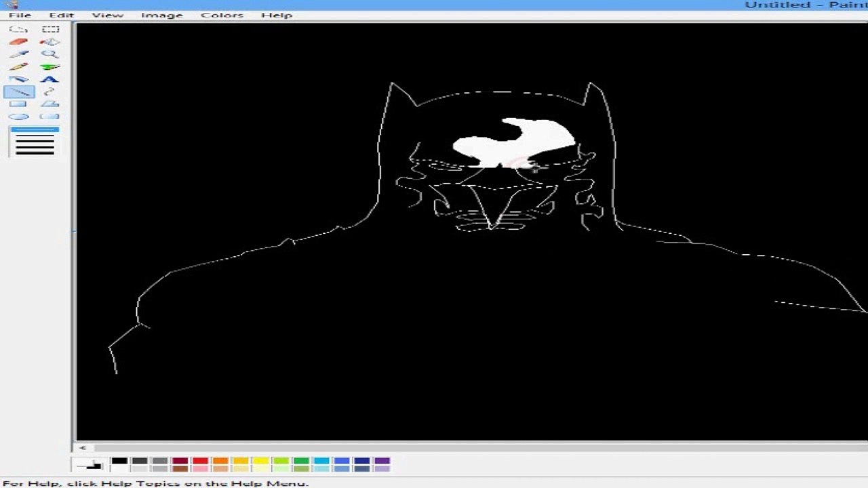The image size is (868, 488).
Task: Select the Ellipse shape tool
Action: [18, 117]
